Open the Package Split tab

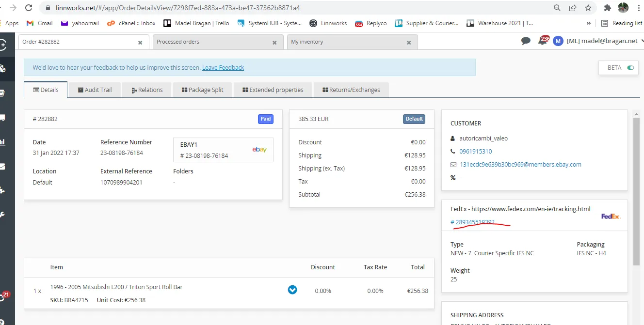pyautogui.click(x=202, y=90)
